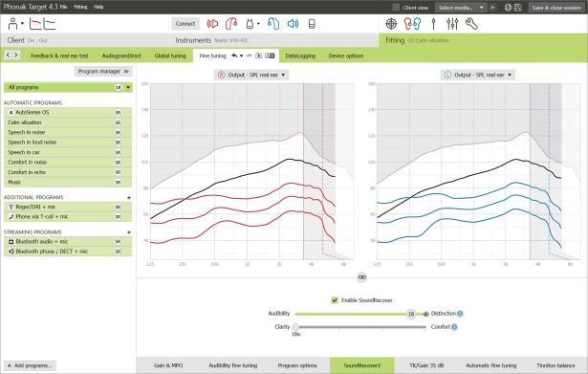Click the blue left speaker mute icon

click(293, 24)
